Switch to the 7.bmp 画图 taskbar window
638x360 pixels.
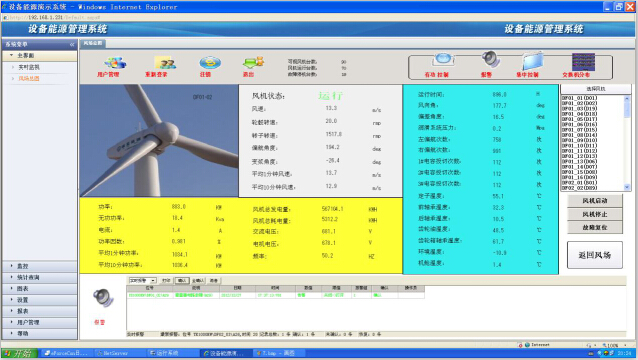tap(278, 353)
